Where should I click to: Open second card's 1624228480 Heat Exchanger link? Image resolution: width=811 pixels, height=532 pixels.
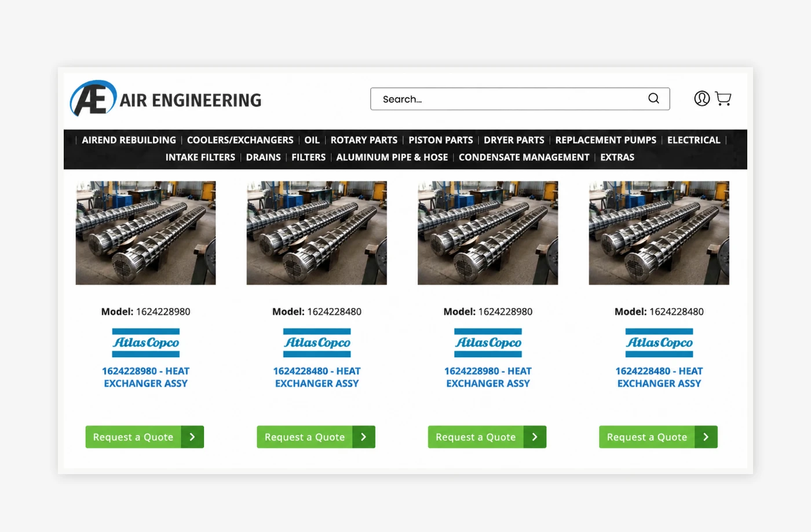(x=317, y=377)
